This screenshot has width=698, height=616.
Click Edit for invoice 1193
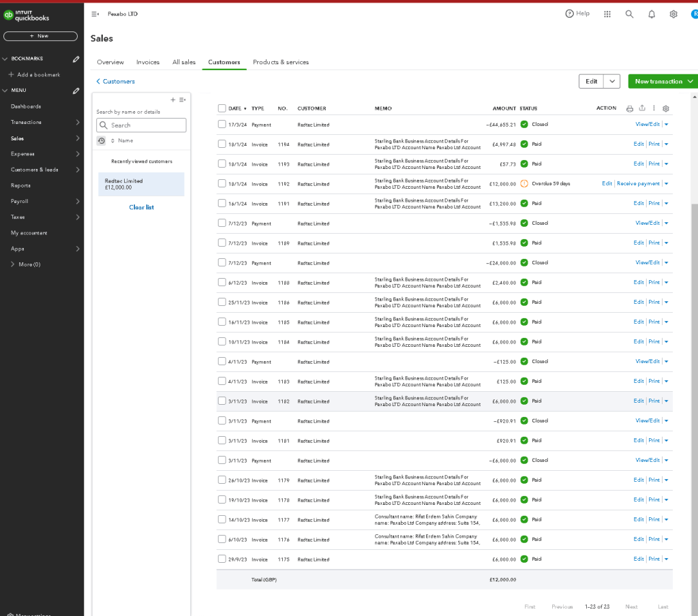point(638,164)
